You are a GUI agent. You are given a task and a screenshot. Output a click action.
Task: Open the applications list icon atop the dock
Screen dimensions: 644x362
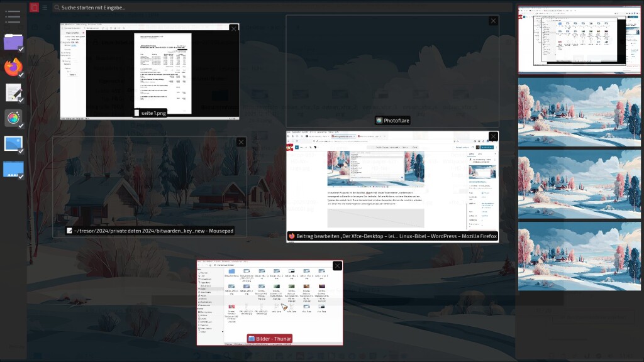pos(13,16)
